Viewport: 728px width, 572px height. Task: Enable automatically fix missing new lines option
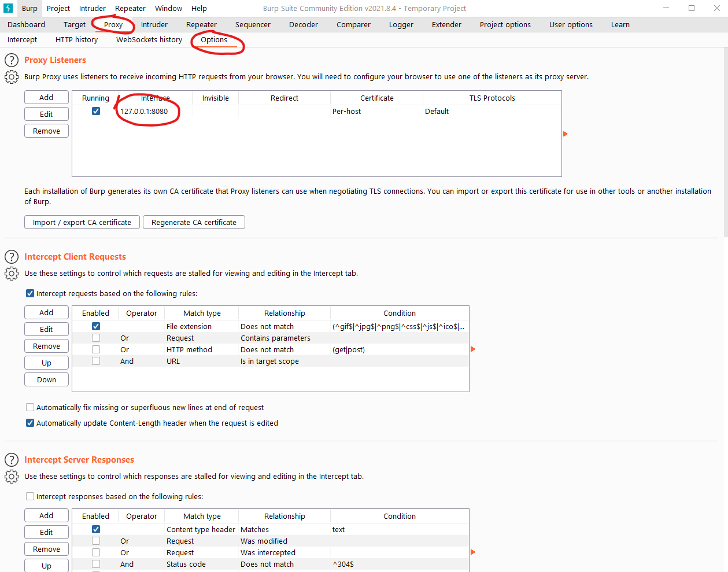pyautogui.click(x=30, y=407)
